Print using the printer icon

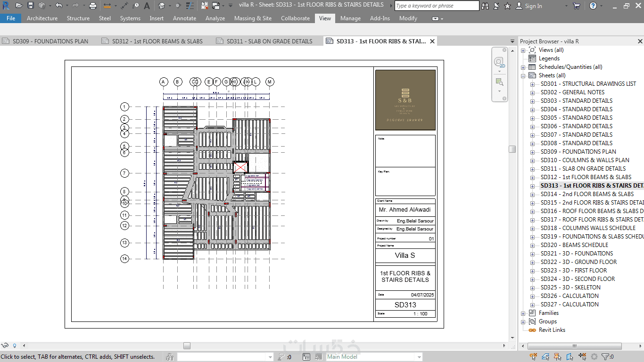93,6
